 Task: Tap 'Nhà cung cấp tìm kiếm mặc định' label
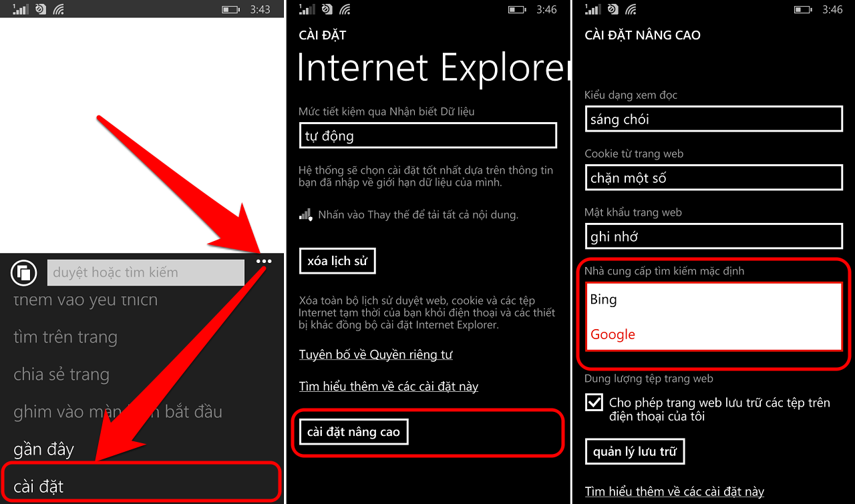tap(664, 271)
